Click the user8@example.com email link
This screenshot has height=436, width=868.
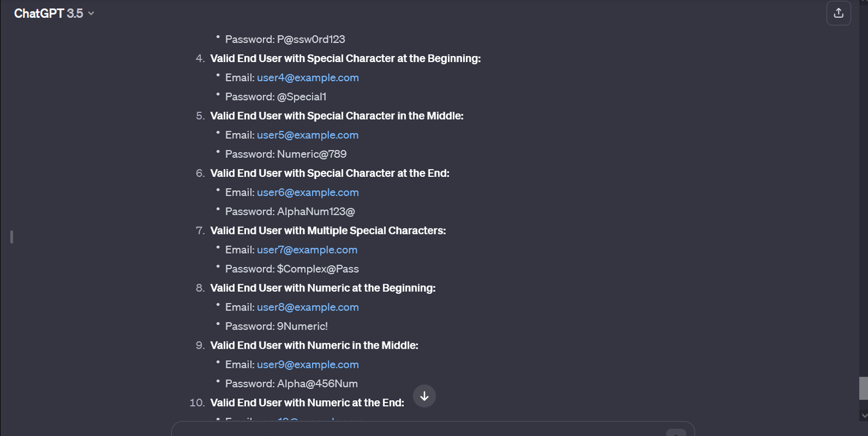click(x=308, y=307)
